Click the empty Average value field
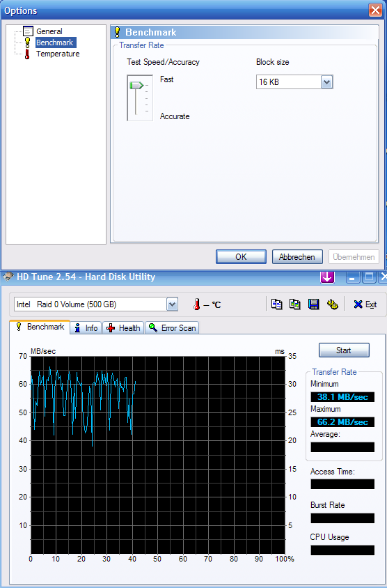387x588 pixels. point(342,447)
